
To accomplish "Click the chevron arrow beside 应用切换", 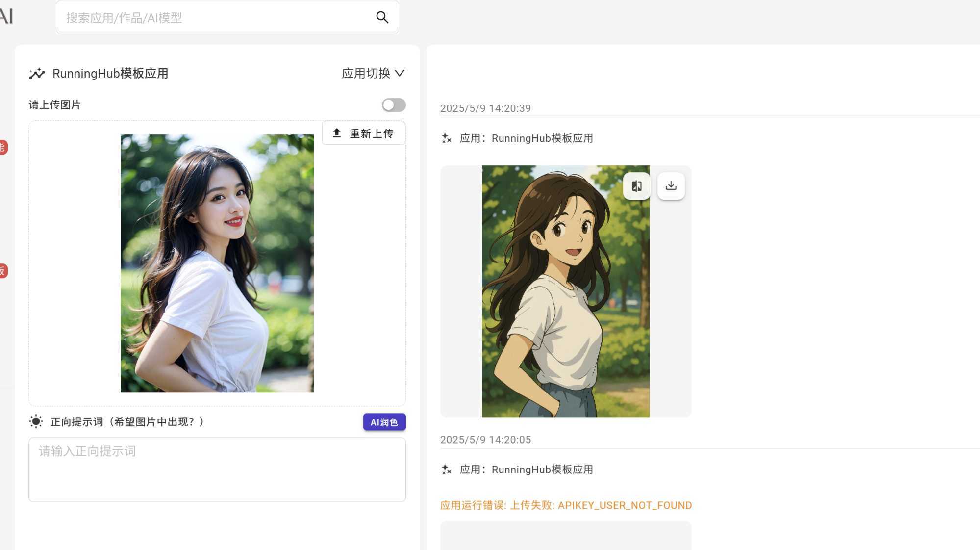I will 400,74.
